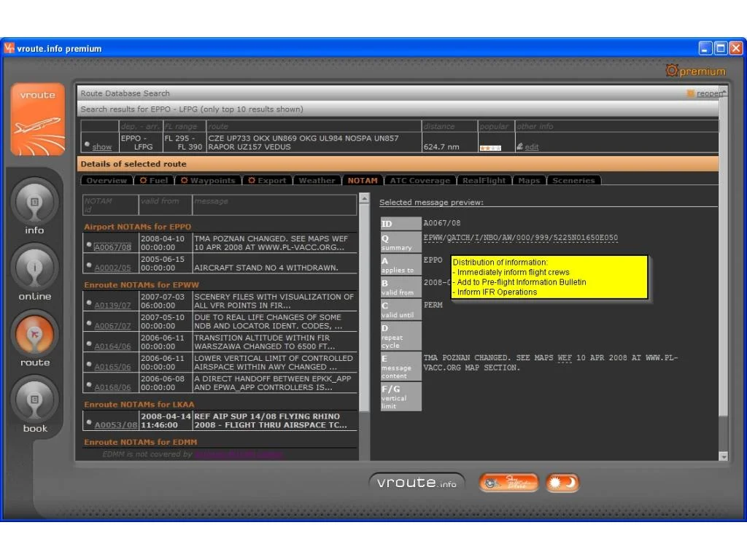This screenshot has height=560, width=747.
Task: Open NOTAM A0168/06 link
Action: coord(112,387)
